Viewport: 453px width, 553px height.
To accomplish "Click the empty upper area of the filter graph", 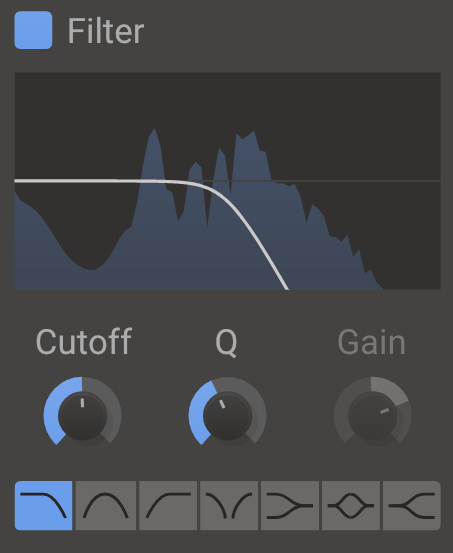I will 227,99.
